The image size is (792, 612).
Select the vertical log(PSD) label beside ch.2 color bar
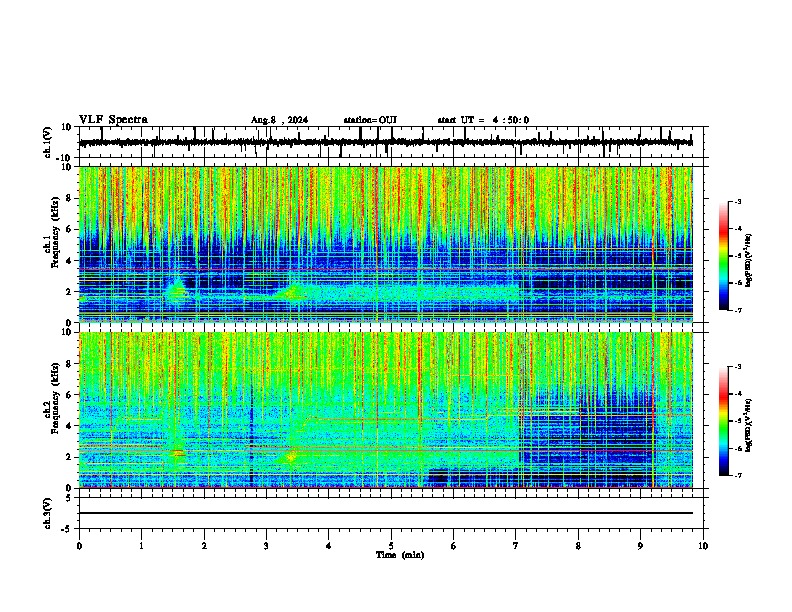tap(749, 426)
